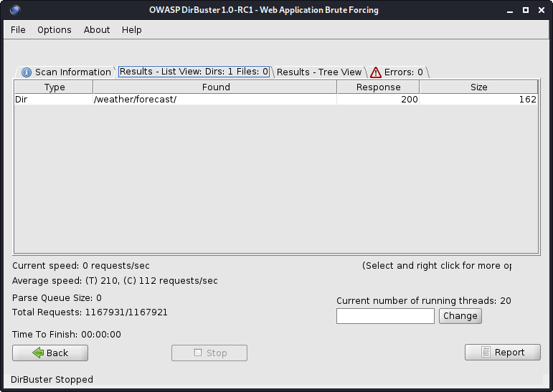Screen dimensions: 553x392
Task: Switch to the Scan Information tab
Action: [x=66, y=72]
